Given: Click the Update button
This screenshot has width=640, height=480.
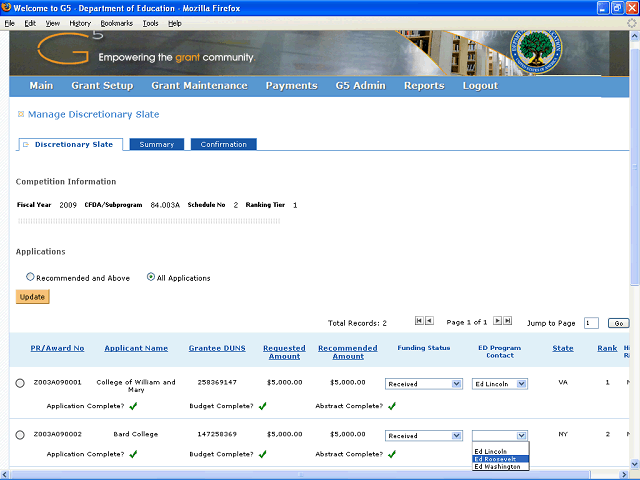Looking at the screenshot, I should tap(32, 297).
